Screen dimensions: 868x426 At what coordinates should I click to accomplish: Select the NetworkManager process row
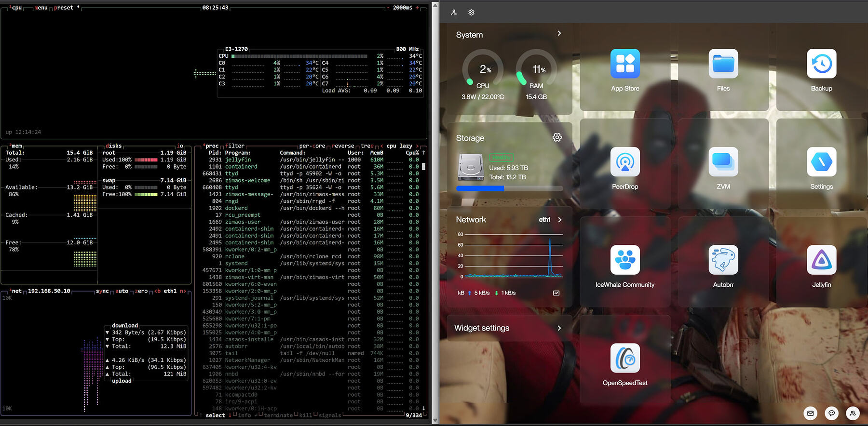tap(311, 360)
